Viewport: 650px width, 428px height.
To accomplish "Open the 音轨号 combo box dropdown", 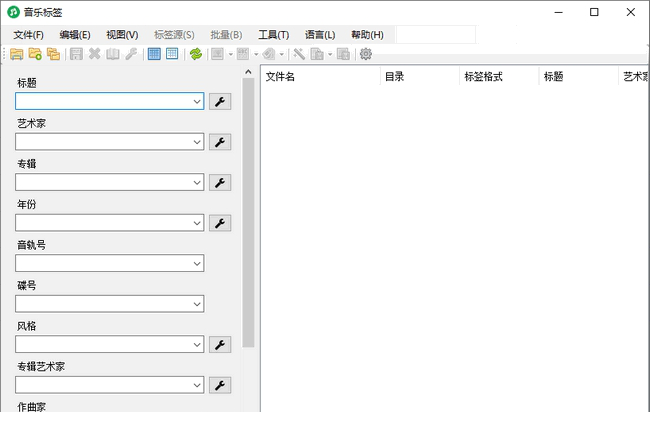I will [196, 264].
